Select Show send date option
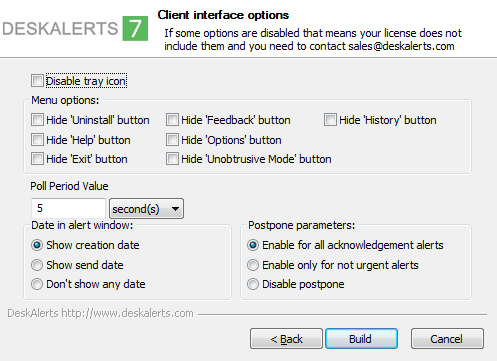497x361 pixels. [37, 265]
